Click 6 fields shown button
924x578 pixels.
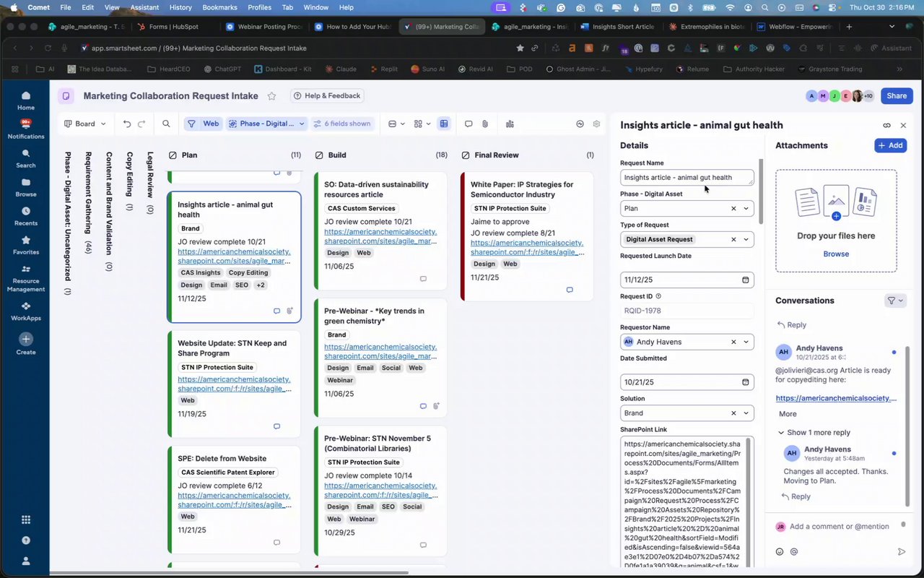pyautogui.click(x=342, y=124)
